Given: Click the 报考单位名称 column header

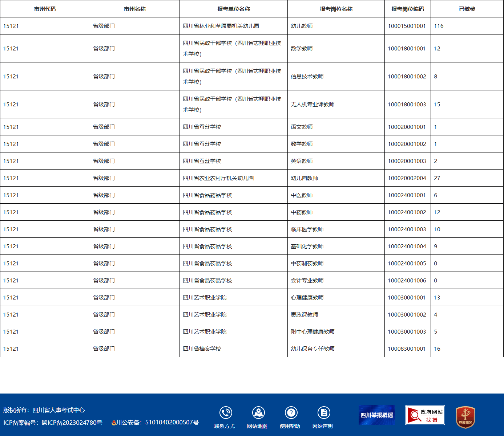Looking at the screenshot, I should coord(233,9).
